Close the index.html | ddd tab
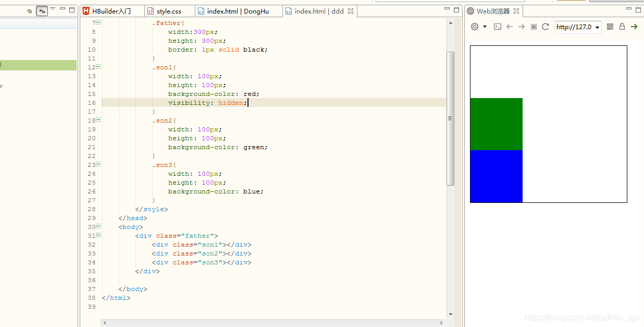The width and height of the screenshot is (644, 327). 351,11
